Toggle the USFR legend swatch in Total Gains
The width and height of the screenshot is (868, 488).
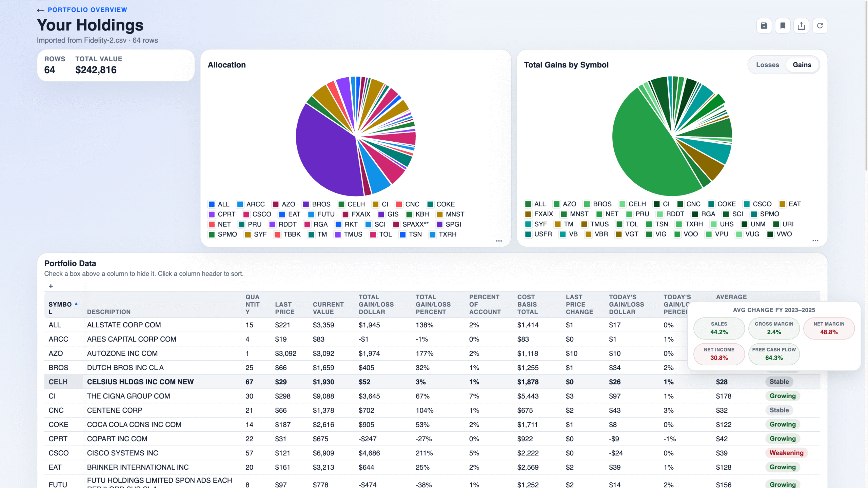tap(528, 234)
